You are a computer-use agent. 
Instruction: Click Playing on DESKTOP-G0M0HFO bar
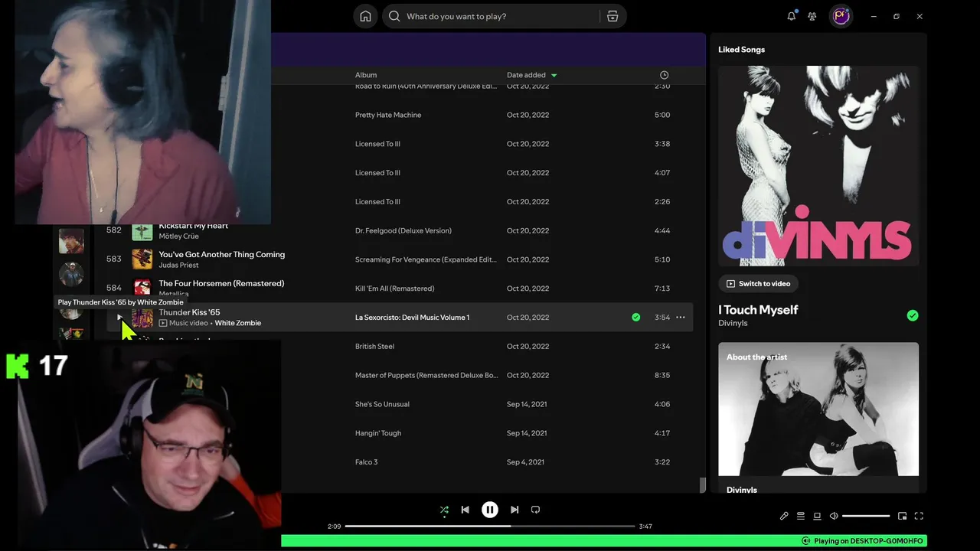(604, 541)
